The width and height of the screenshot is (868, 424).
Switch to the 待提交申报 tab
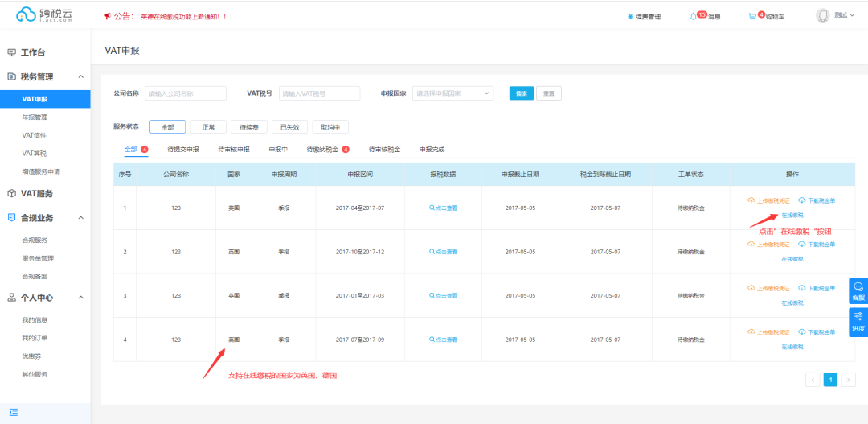183,149
